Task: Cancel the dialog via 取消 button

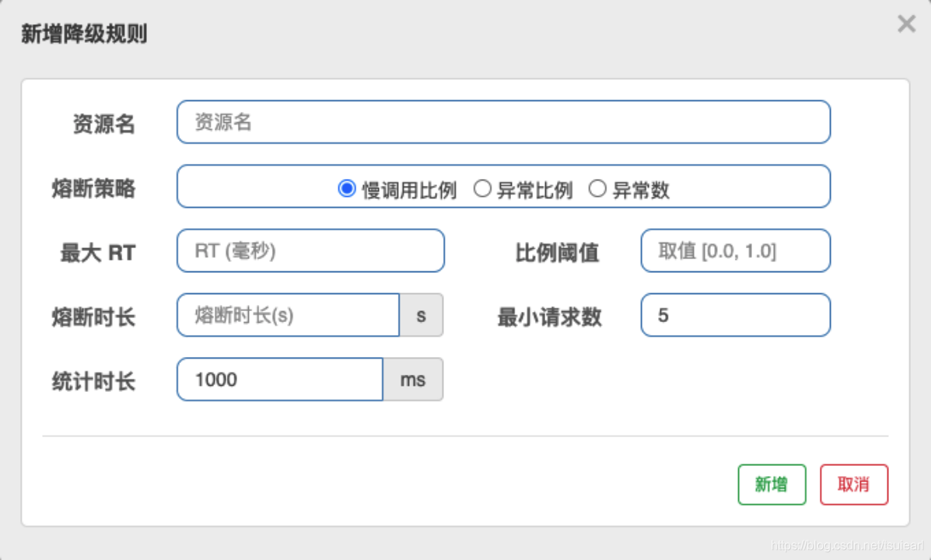Action: 853,484
